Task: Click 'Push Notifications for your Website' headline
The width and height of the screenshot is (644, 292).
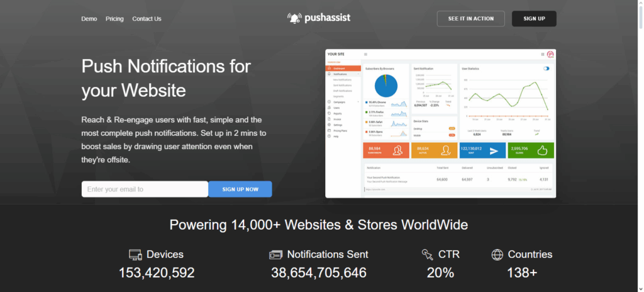Action: pos(166,78)
